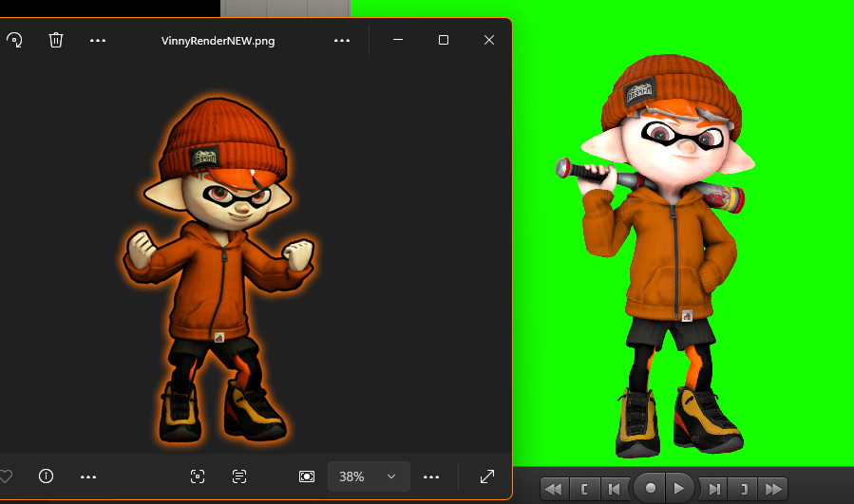Image resolution: width=854 pixels, height=504 pixels.
Task: Scan text in image icon
Action: (x=239, y=476)
